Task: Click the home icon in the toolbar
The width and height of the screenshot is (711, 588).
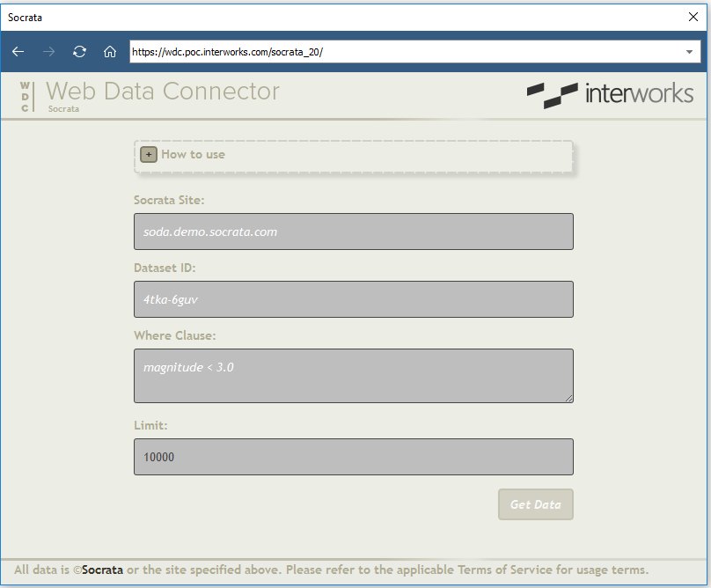Action: 109,52
